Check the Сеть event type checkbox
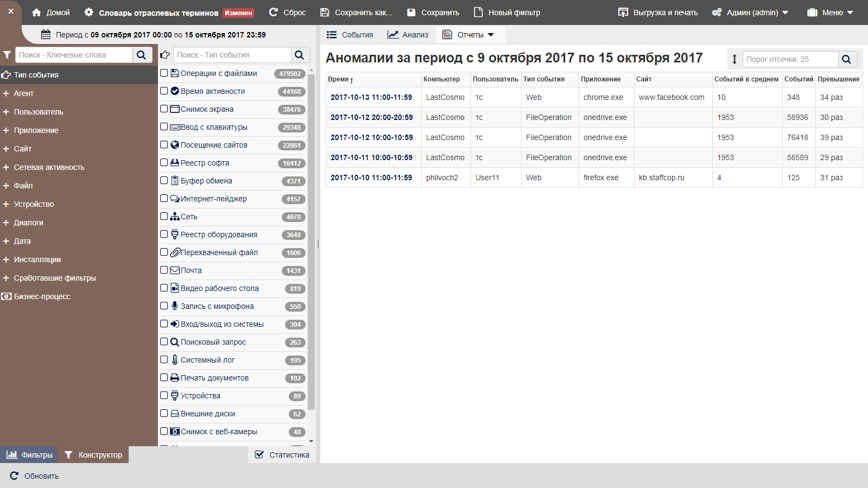 click(x=164, y=216)
